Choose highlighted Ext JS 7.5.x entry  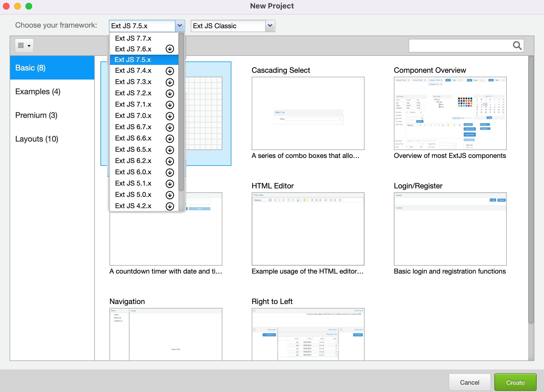[x=144, y=60]
